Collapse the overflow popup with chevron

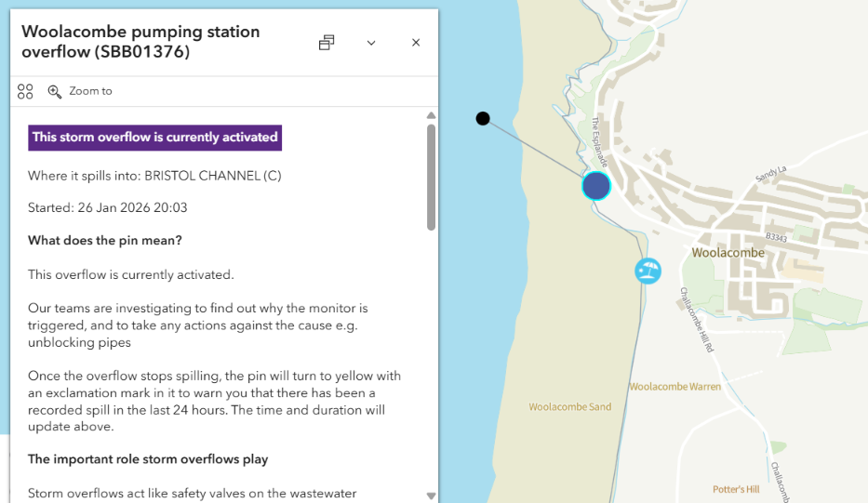coord(371,43)
